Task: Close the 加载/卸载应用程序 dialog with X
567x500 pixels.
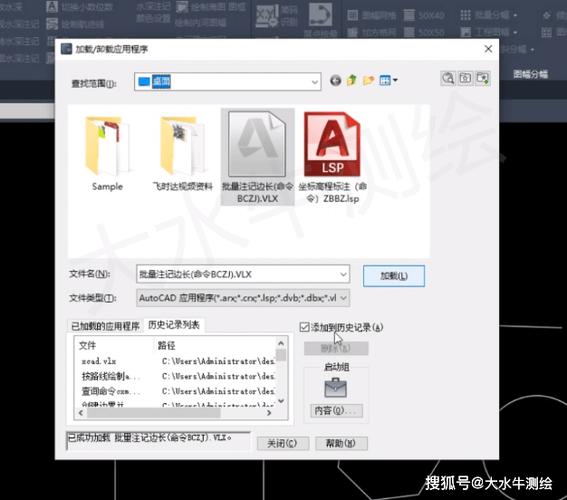Action: pyautogui.click(x=488, y=49)
